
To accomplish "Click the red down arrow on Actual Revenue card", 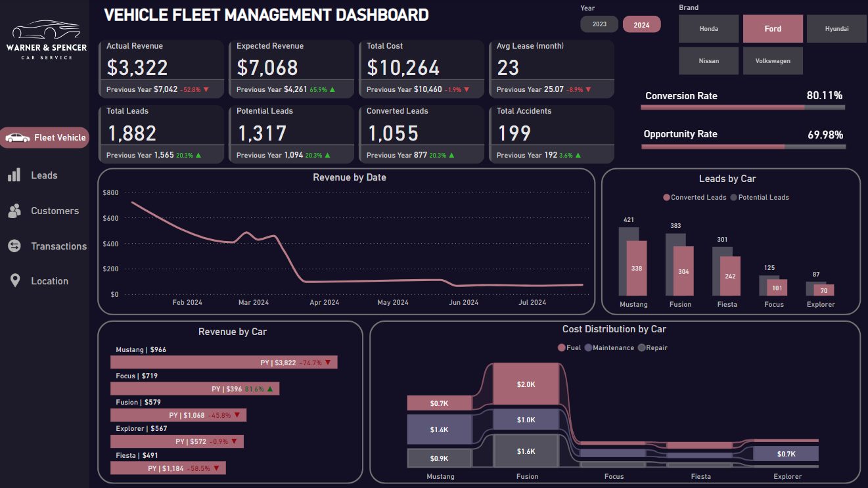I will click(206, 89).
